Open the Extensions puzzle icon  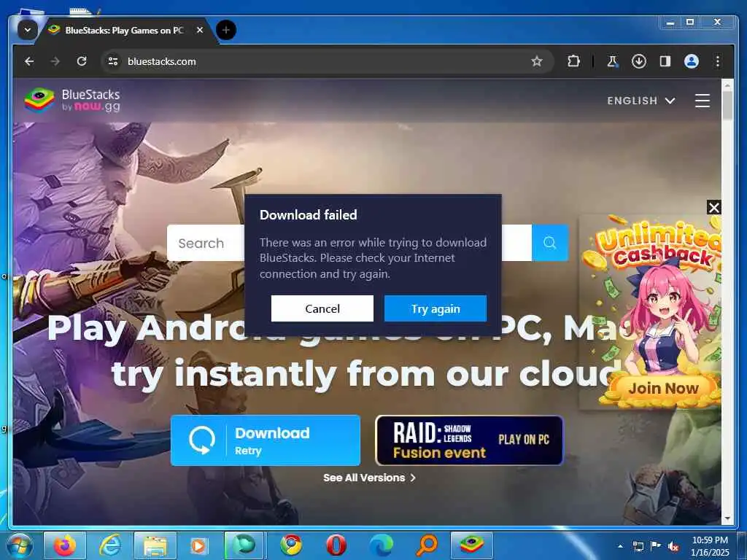(x=573, y=61)
